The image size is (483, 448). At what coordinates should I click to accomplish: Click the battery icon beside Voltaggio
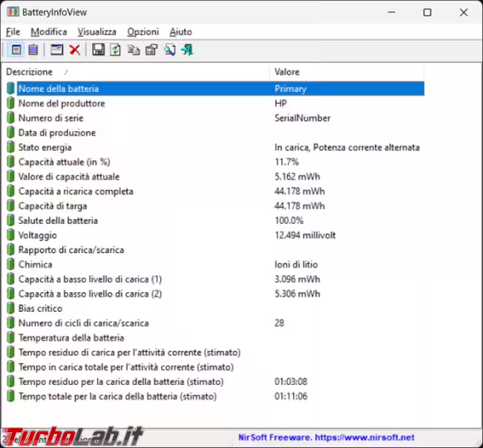[11, 236]
